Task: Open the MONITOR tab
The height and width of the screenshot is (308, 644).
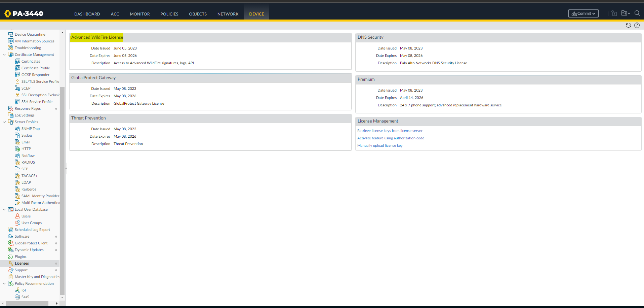Action: [139, 14]
